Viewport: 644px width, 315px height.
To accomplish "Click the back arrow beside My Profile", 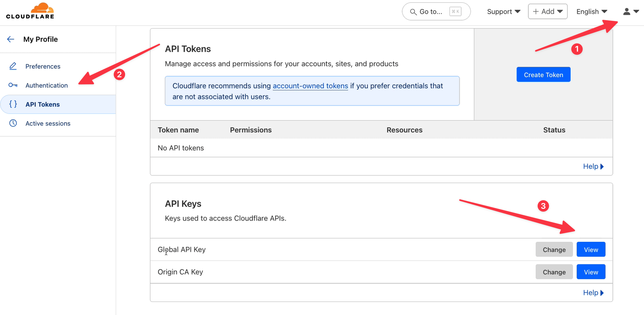I will pos(11,39).
